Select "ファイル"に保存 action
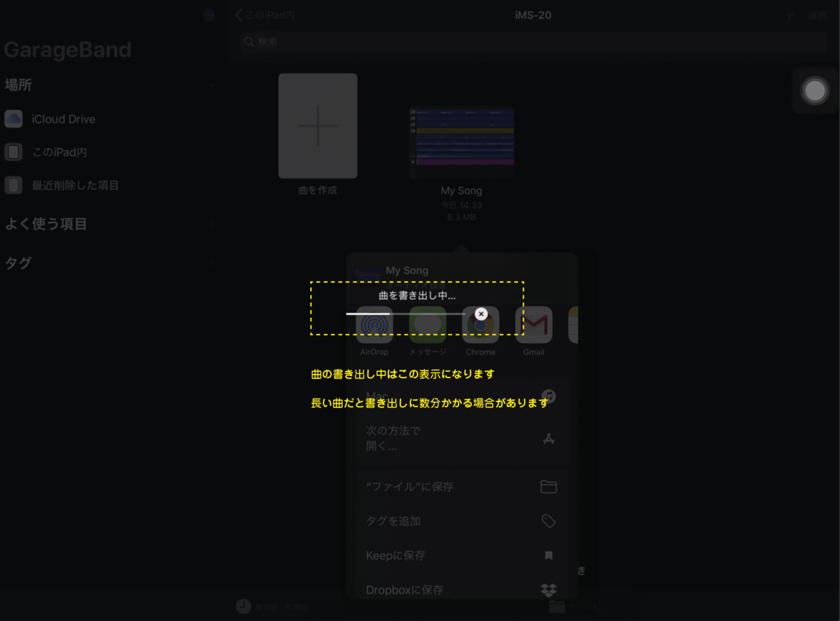 pyautogui.click(x=462, y=487)
